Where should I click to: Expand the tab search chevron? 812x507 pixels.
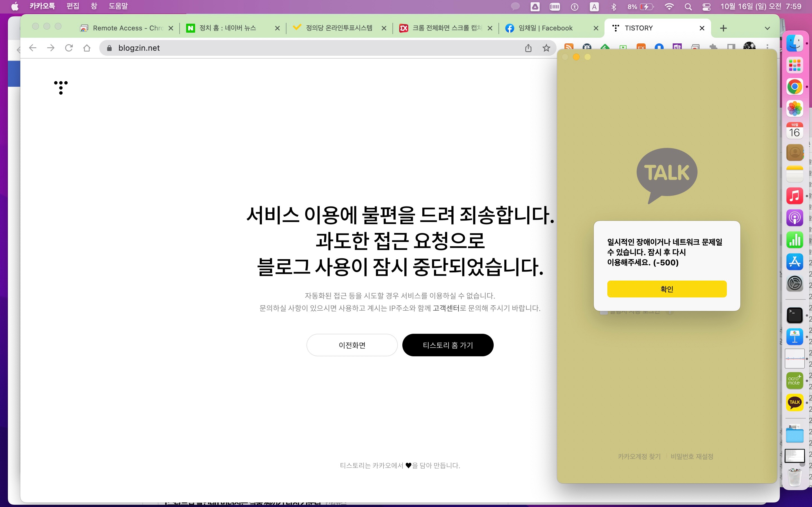pos(767,28)
